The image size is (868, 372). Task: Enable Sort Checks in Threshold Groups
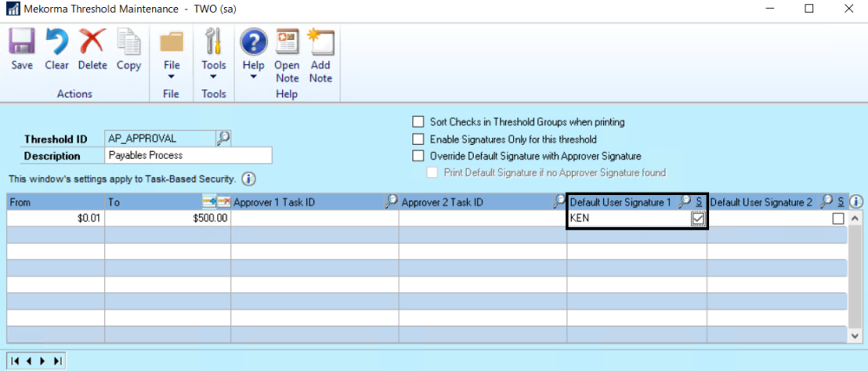point(418,121)
